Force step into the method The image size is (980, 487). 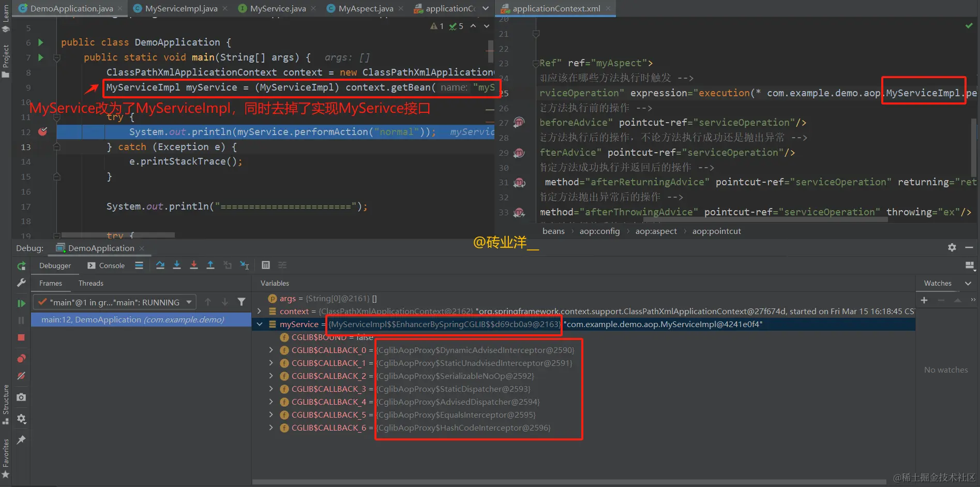coord(194,265)
